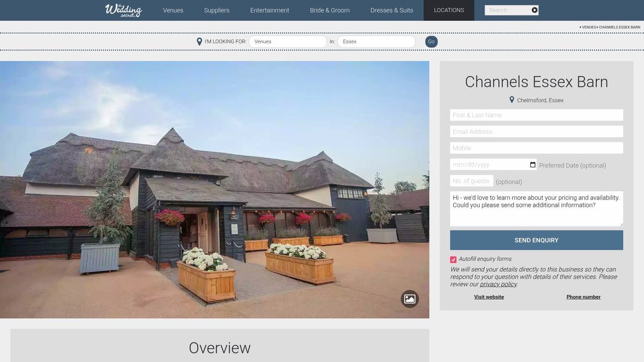Click the map pin next to I'M LOOKING FOR
The image size is (644, 362).
[200, 41]
